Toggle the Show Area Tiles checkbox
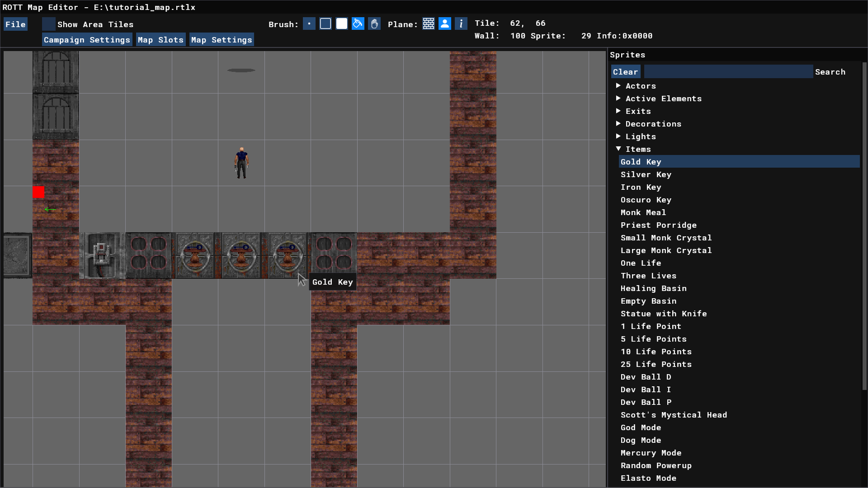Image resolution: width=868 pixels, height=488 pixels. click(x=49, y=24)
